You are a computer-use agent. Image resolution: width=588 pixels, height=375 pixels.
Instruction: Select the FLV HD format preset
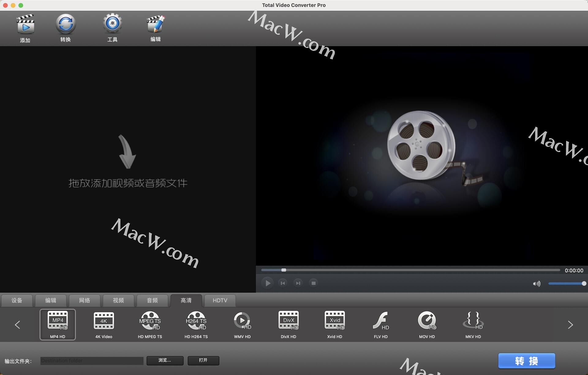coord(381,324)
